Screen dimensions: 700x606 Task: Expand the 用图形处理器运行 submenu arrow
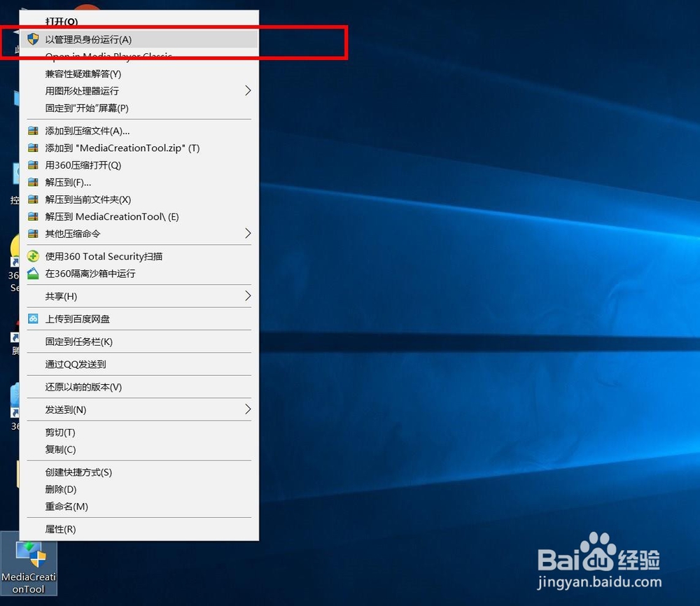(248, 90)
